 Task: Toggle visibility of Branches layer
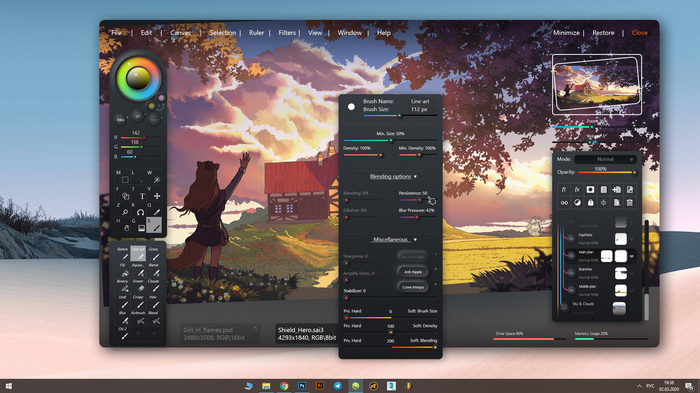click(x=571, y=273)
